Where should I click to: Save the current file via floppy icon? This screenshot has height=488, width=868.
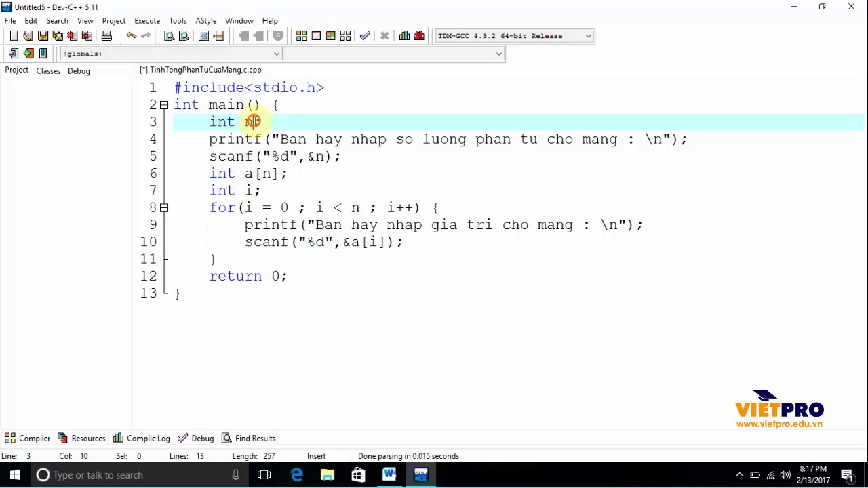(x=43, y=36)
